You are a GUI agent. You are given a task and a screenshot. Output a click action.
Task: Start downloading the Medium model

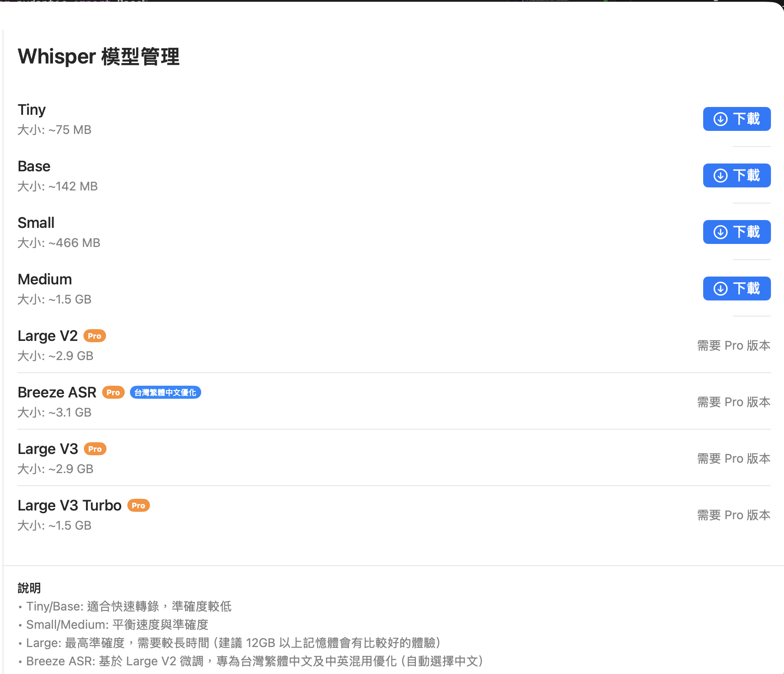(737, 288)
